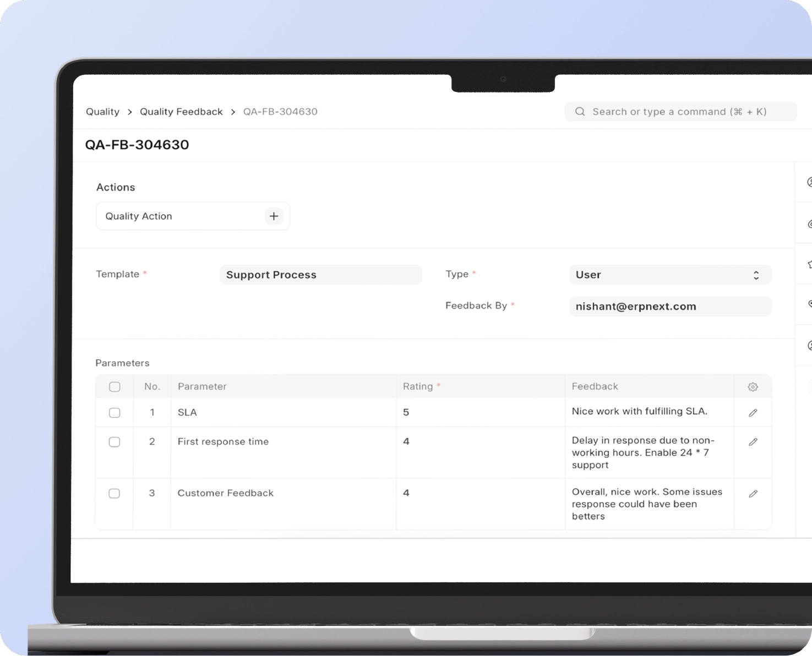Screen dimensions: 812x656
Task: Click the Feedback By email field
Action: [x=670, y=307]
